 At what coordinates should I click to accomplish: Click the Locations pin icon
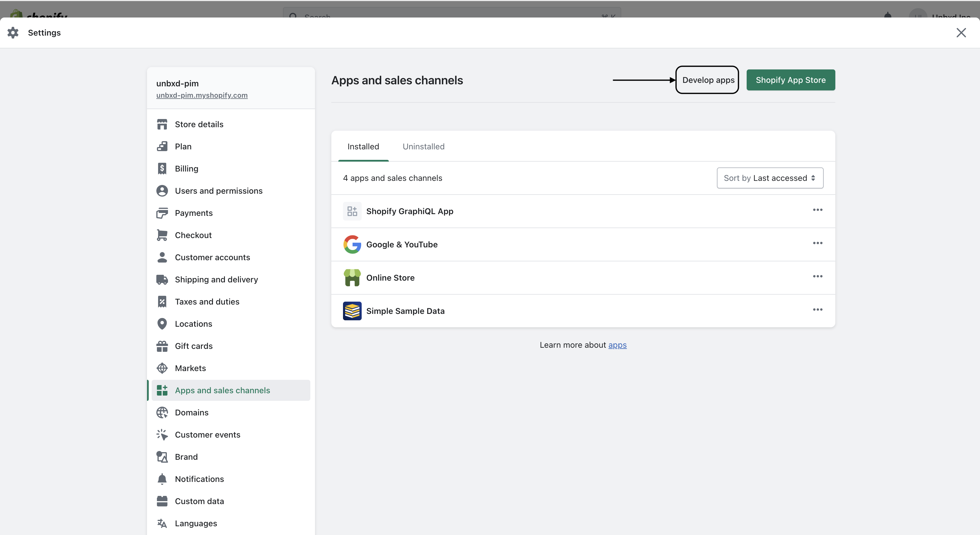[162, 324]
